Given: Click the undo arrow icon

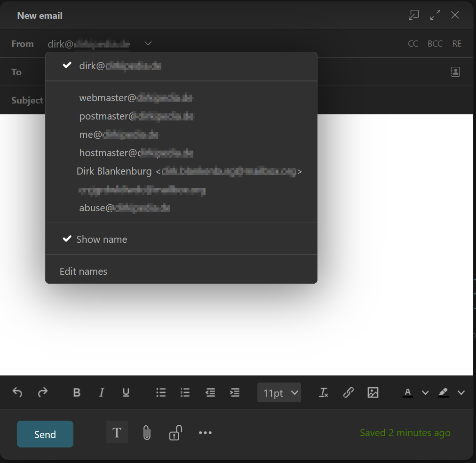Looking at the screenshot, I should [x=17, y=392].
